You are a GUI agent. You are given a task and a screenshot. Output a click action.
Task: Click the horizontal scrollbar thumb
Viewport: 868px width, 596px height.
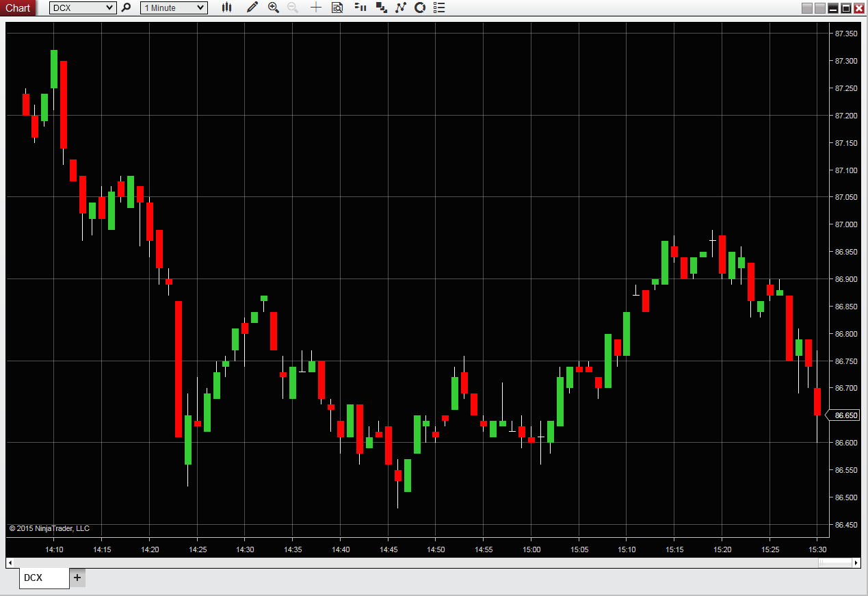835,562
